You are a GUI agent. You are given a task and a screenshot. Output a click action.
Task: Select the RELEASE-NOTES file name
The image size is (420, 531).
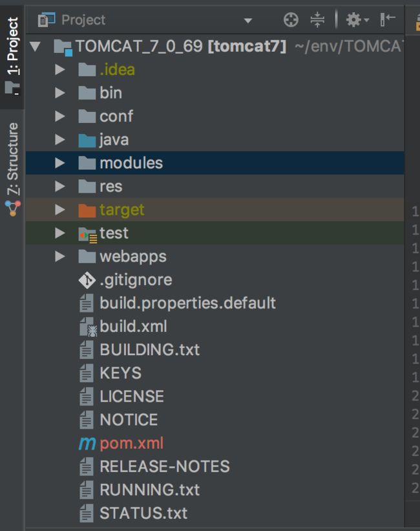[x=165, y=467]
